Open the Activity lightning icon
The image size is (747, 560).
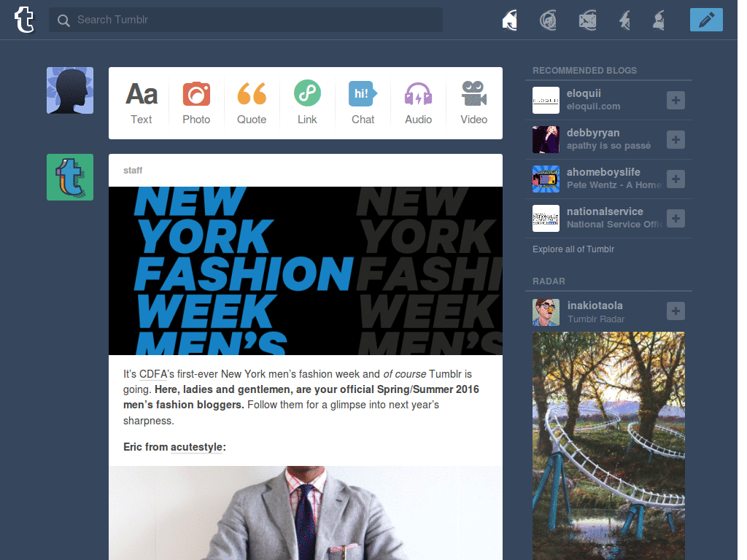624,20
